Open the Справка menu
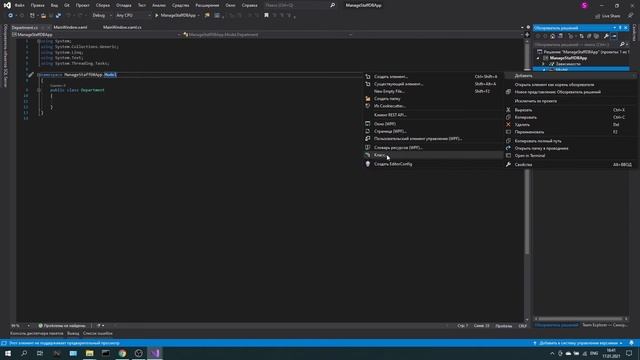 (249, 6)
